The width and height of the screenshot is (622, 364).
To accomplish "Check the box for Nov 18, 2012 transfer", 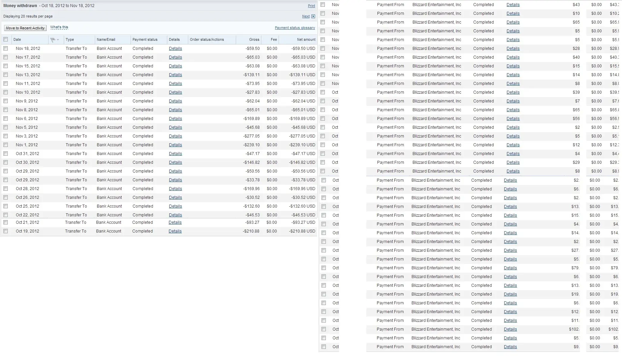I will point(6,49).
